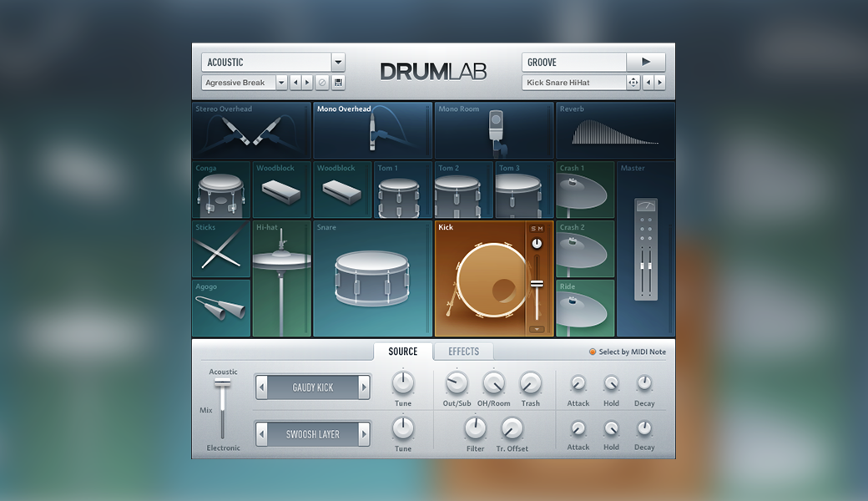This screenshot has height=501, width=868.
Task: Select the Tom 1 drum pad
Action: (x=403, y=190)
